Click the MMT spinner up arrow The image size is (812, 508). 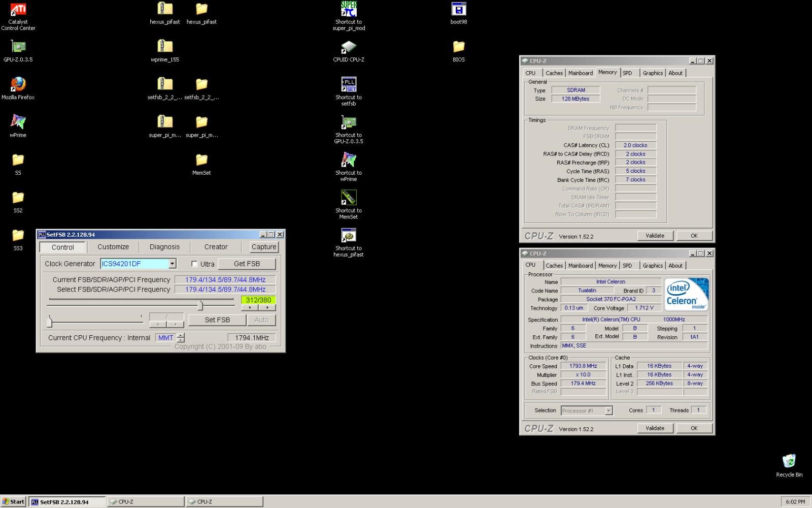[x=181, y=335]
